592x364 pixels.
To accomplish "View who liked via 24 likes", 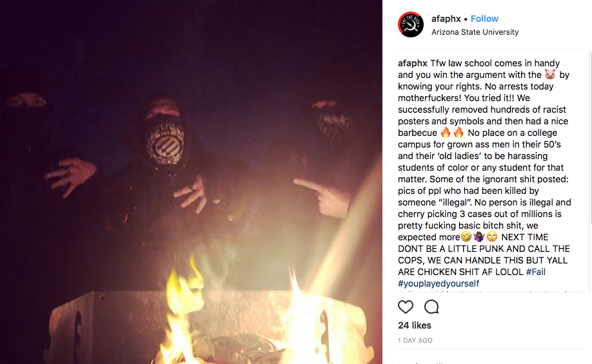I will click(415, 325).
